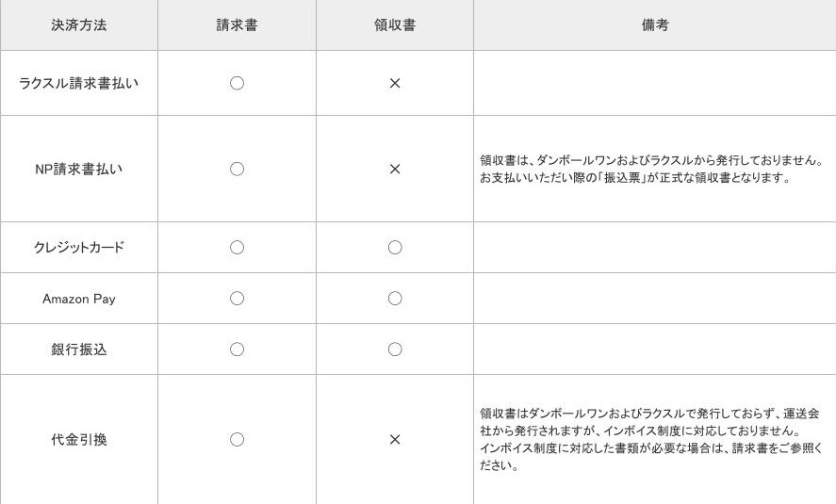Select the ラクスル請求書払い row label
This screenshot has height=504, width=836.
pyautogui.click(x=79, y=83)
